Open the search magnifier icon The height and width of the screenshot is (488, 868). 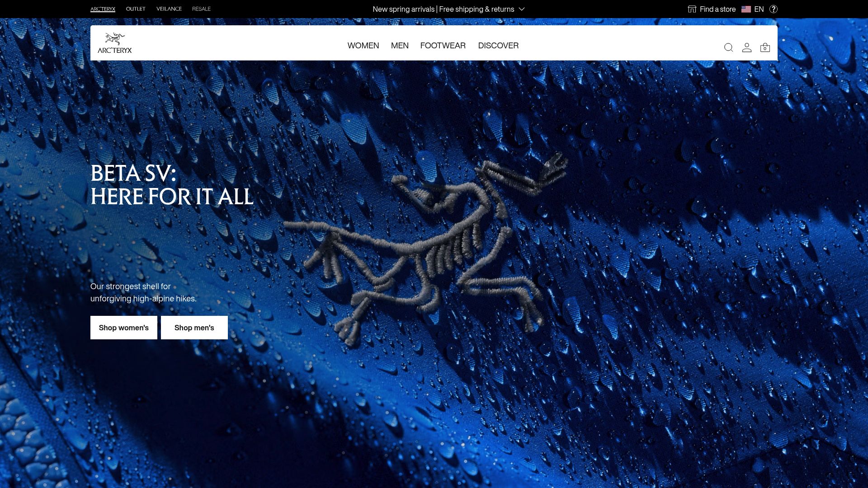[728, 47]
